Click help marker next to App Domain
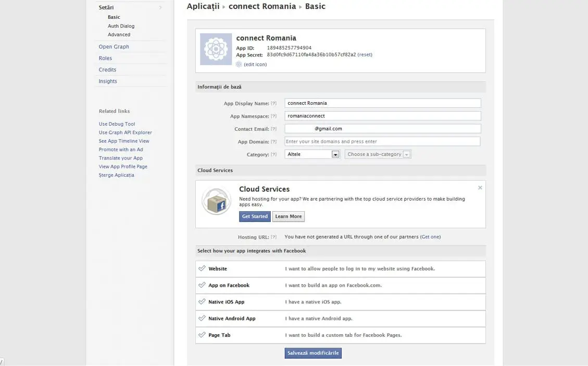This screenshot has height=366, width=588. pyautogui.click(x=274, y=141)
